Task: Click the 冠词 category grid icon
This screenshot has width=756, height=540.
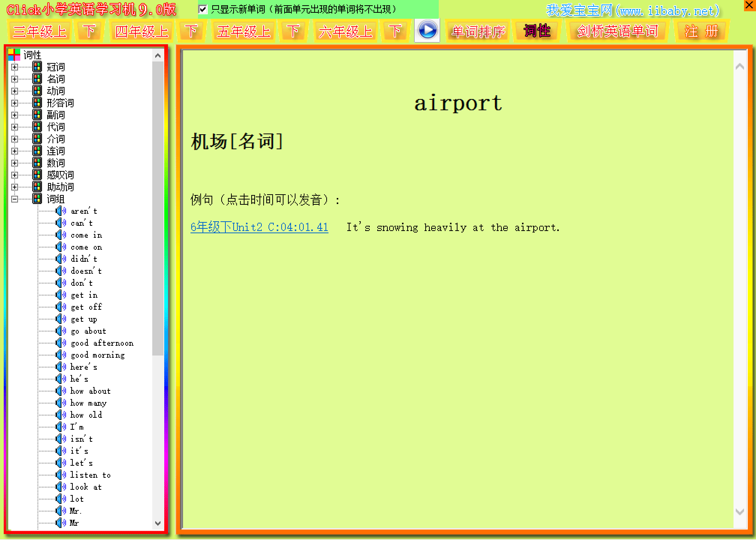Action: coord(37,67)
